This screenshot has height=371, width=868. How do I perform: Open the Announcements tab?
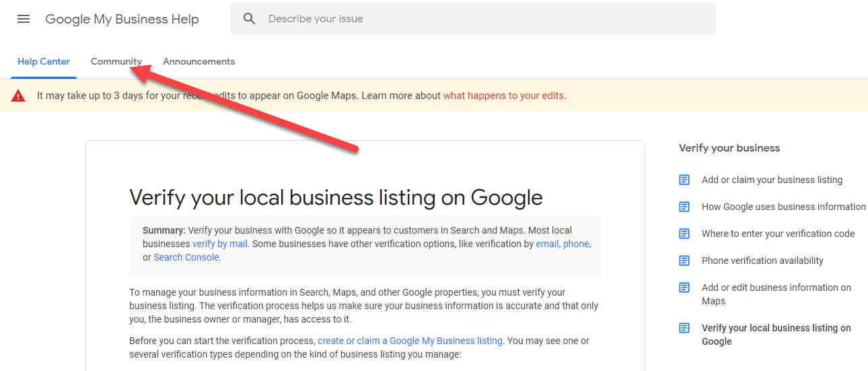coord(198,62)
